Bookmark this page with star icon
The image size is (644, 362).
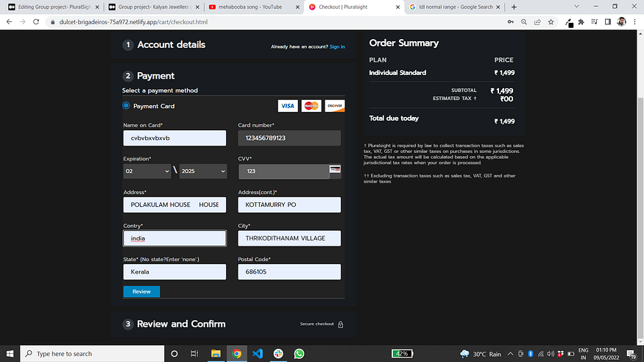point(551,22)
